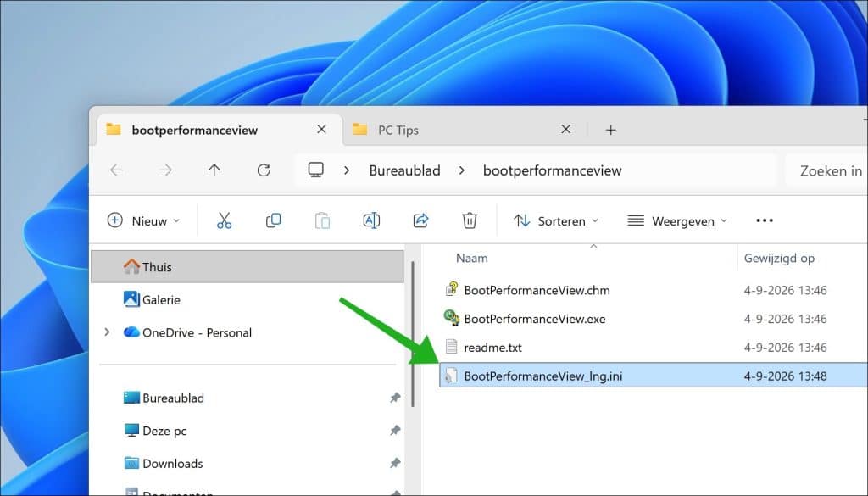The height and width of the screenshot is (496, 868).
Task: Click the navigation pane vertical scrollbar
Action: coord(413,333)
